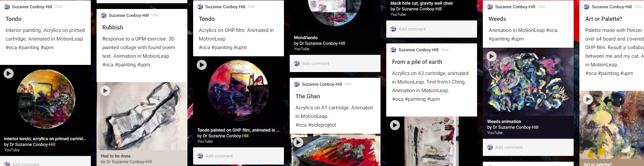Add comment under Weeds animation post
This screenshot has width=644, height=166.
(509, 147)
